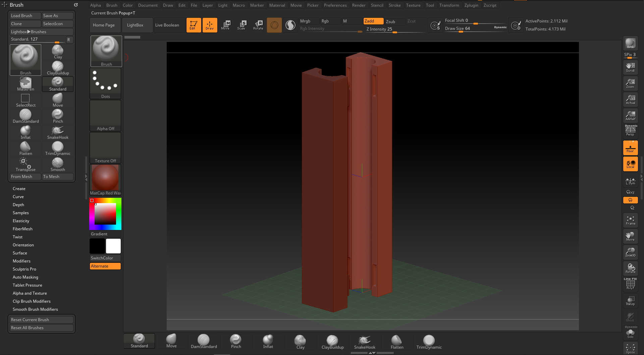
Task: Click Save As brush button
Action: (58, 16)
